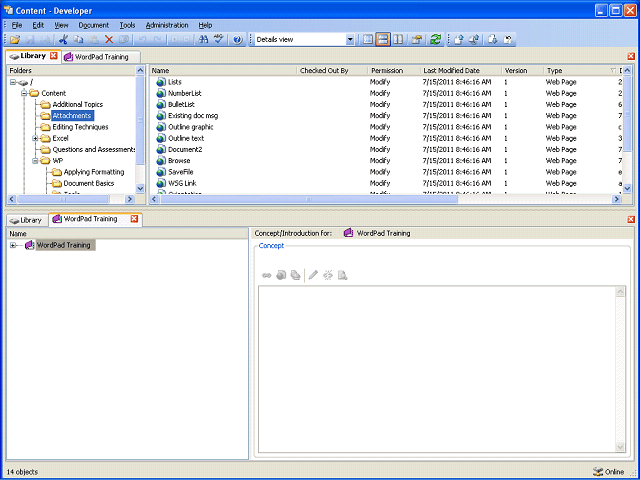
Task: Click inside the Concept text area
Action: click(x=437, y=369)
